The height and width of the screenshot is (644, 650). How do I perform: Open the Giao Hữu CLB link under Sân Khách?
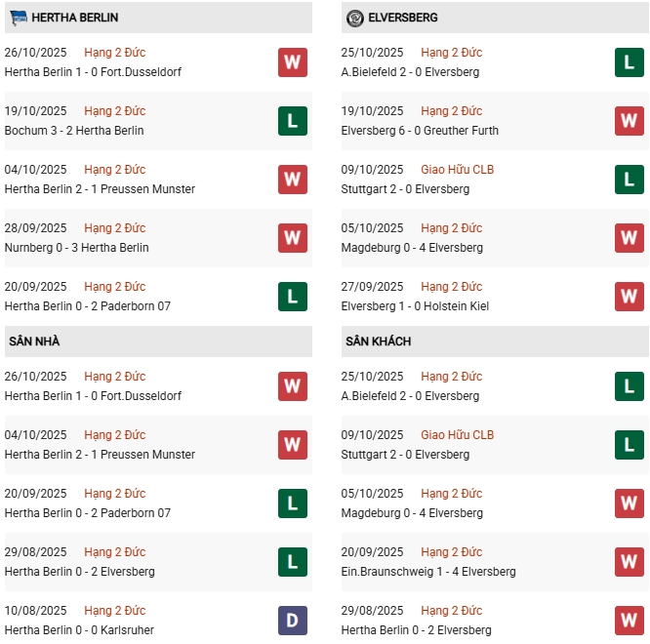[x=457, y=435]
